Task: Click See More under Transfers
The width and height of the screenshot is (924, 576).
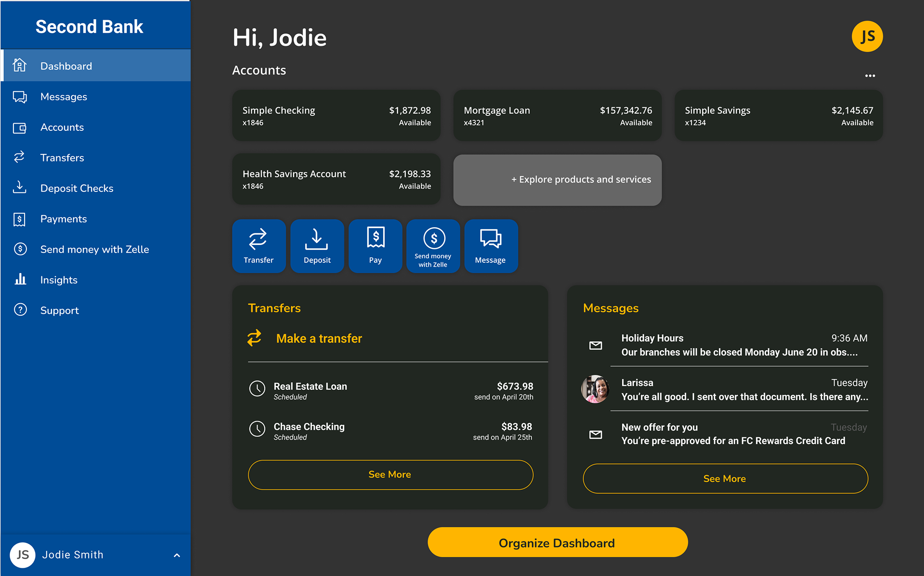Action: tap(390, 474)
